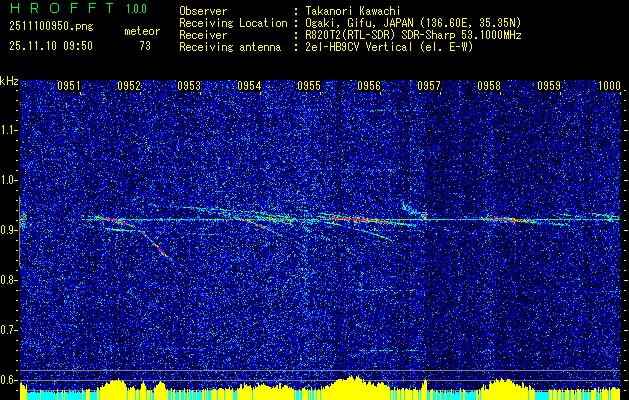Image resolution: width=629 pixels, height=400 pixels.
Task: Click the small echo cluster just before 0957
Action: [x=414, y=211]
